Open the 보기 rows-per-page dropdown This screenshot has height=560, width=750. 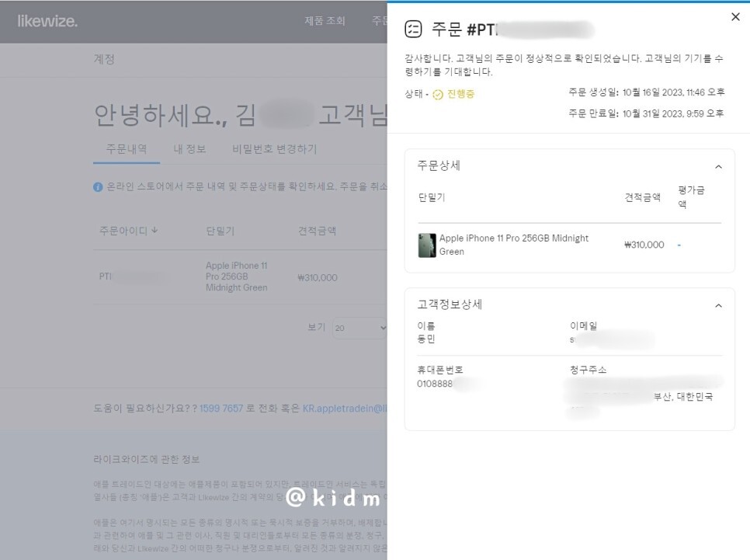359,328
